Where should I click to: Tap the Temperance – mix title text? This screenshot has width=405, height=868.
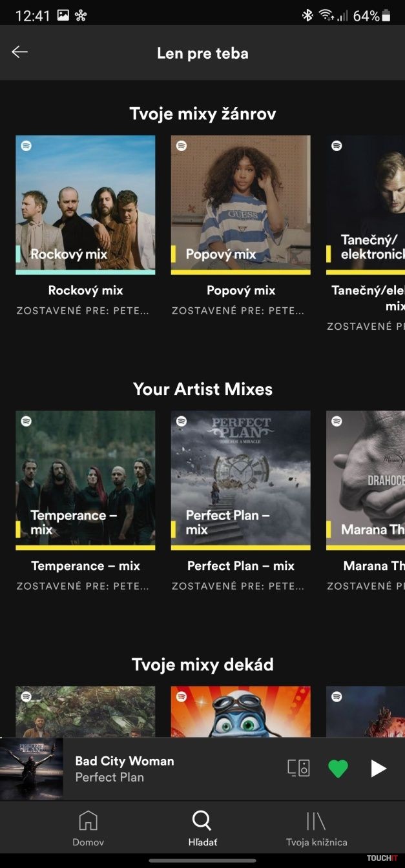coord(85,566)
